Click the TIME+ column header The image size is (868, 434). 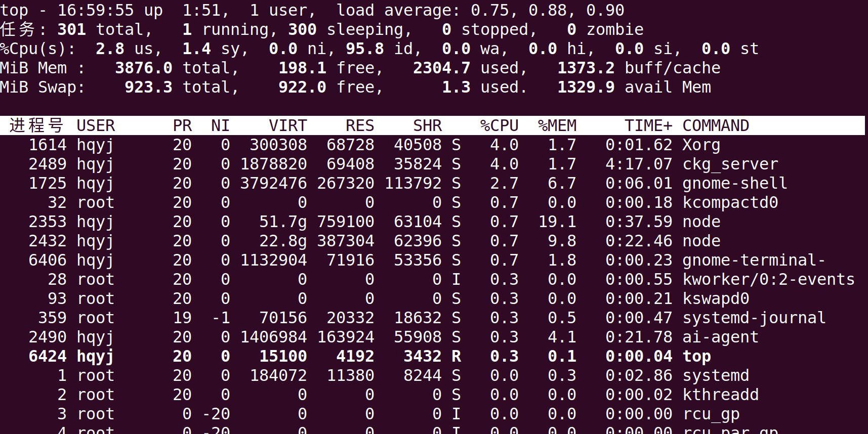[648, 125]
